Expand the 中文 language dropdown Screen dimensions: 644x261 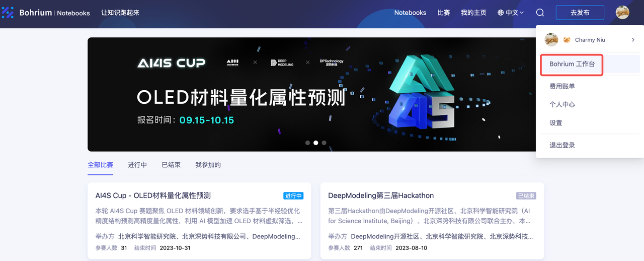click(511, 13)
